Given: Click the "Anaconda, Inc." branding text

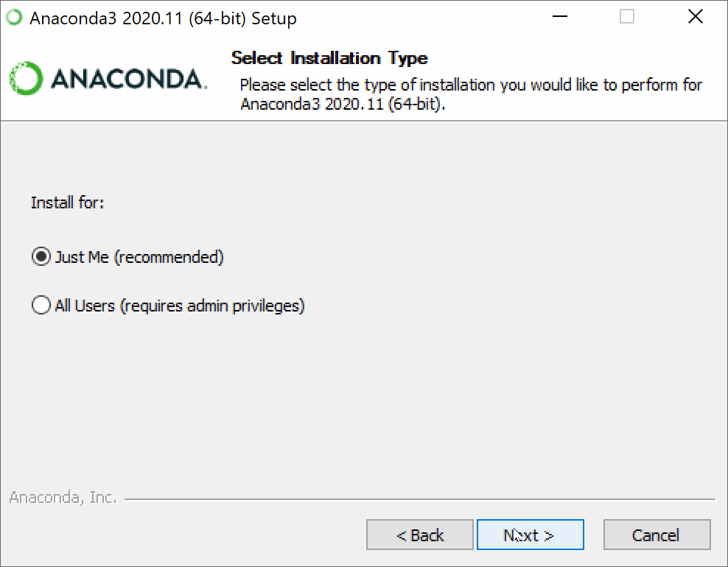Looking at the screenshot, I should pyautogui.click(x=63, y=497).
